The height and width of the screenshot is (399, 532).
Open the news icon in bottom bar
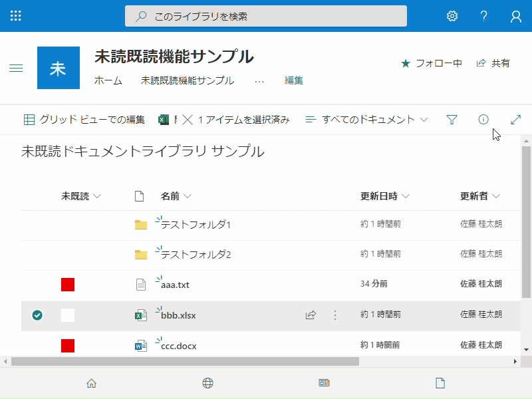[x=325, y=383]
